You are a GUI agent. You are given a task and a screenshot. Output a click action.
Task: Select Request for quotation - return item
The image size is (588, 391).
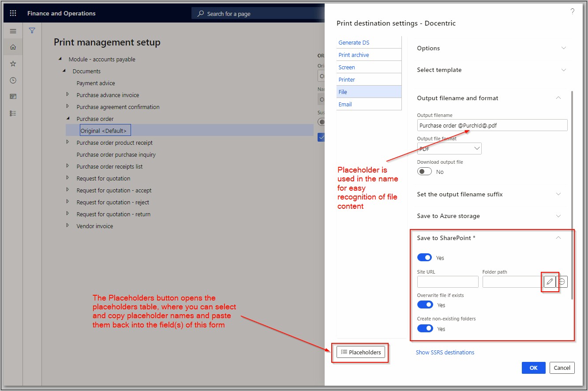tap(113, 214)
